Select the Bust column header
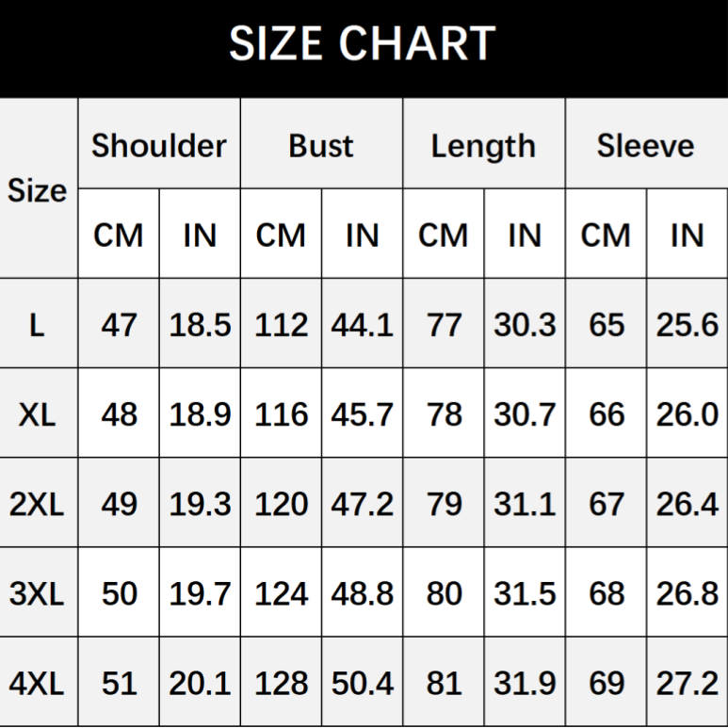 (x=321, y=146)
